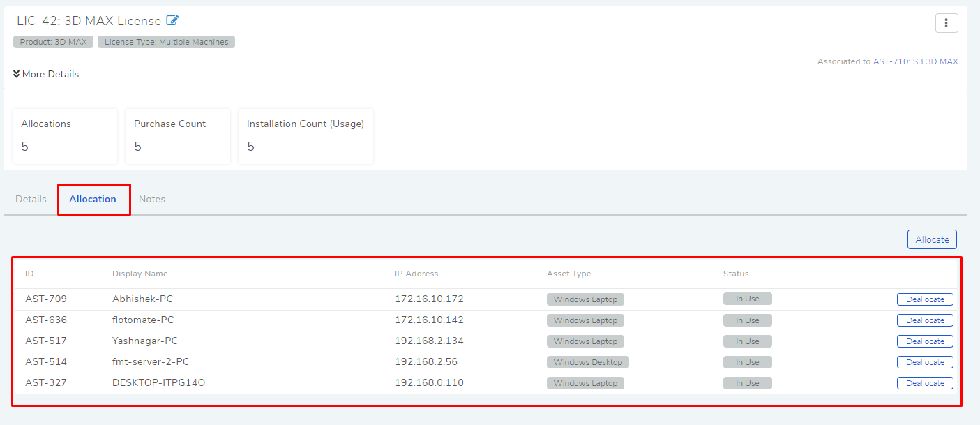
Task: Click the Status column header
Action: pyautogui.click(x=736, y=274)
